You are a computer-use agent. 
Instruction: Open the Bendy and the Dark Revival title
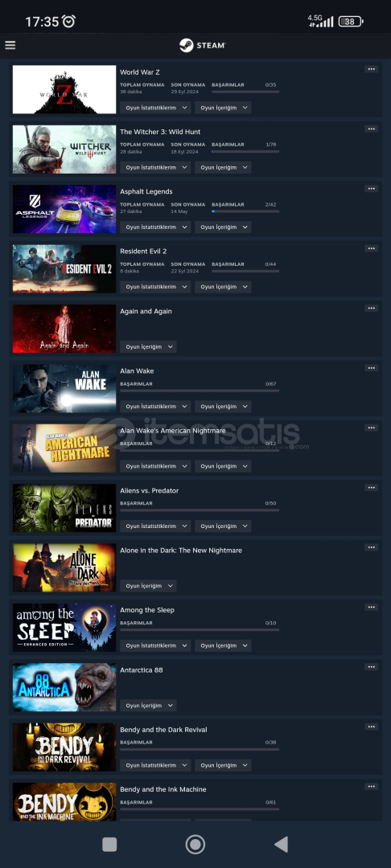point(163,730)
